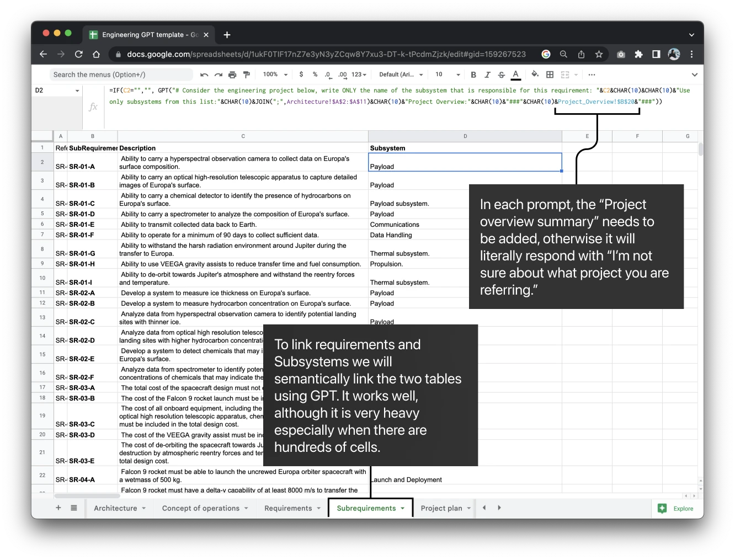Switch to Concept of operations tab

[205, 508]
